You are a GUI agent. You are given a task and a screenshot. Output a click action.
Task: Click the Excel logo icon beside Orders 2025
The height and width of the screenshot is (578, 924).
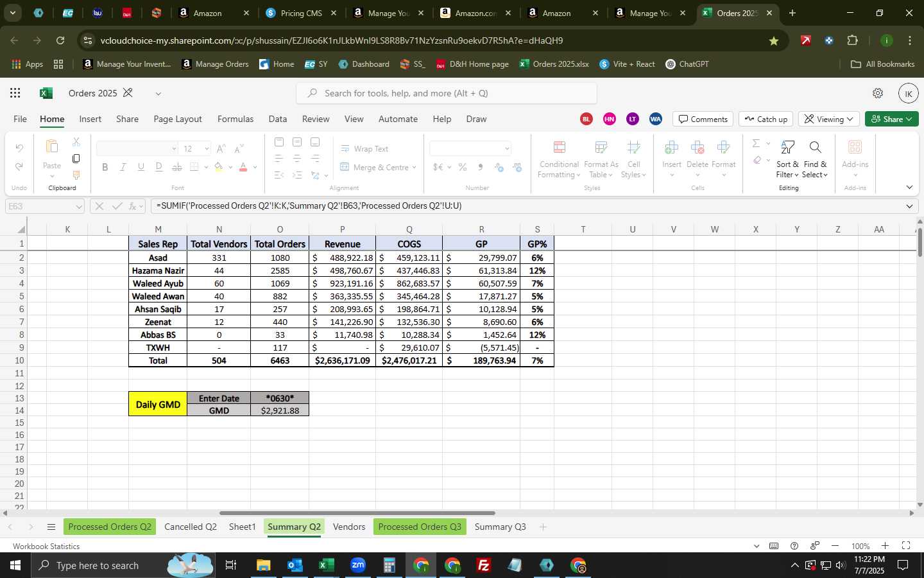coord(46,93)
